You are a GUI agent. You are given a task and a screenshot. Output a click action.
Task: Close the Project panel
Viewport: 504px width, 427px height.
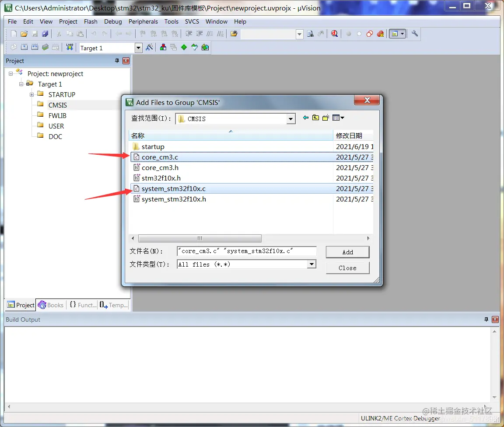126,61
